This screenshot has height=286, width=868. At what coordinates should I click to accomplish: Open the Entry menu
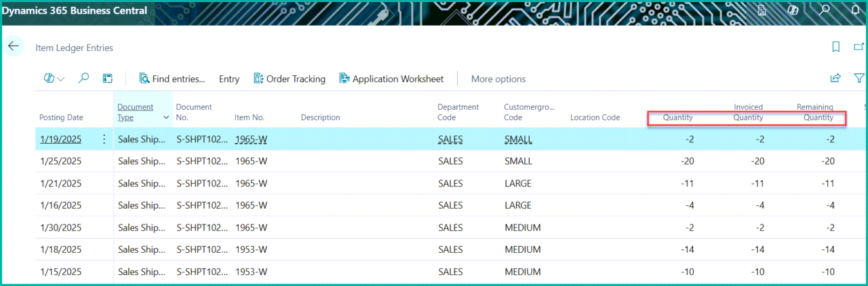(229, 79)
